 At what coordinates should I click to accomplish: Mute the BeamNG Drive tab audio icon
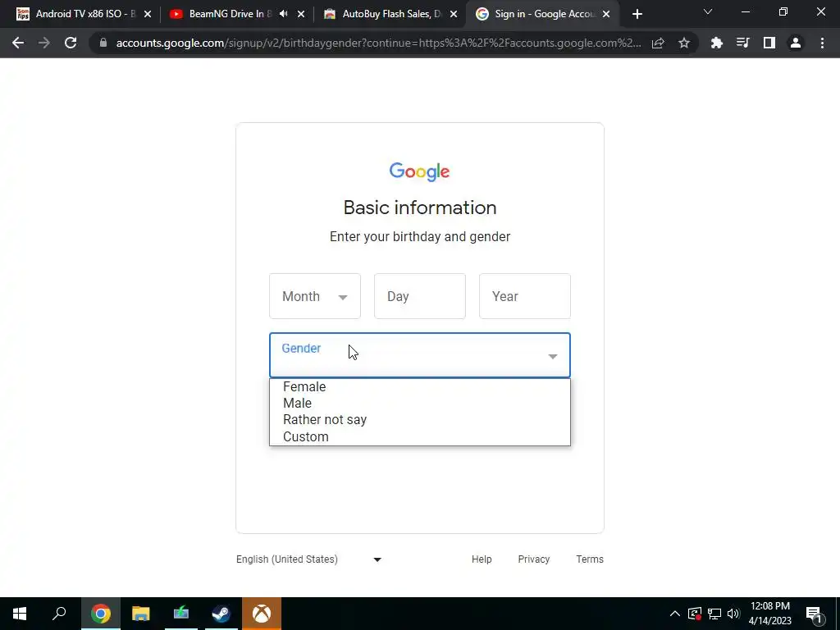tap(284, 14)
